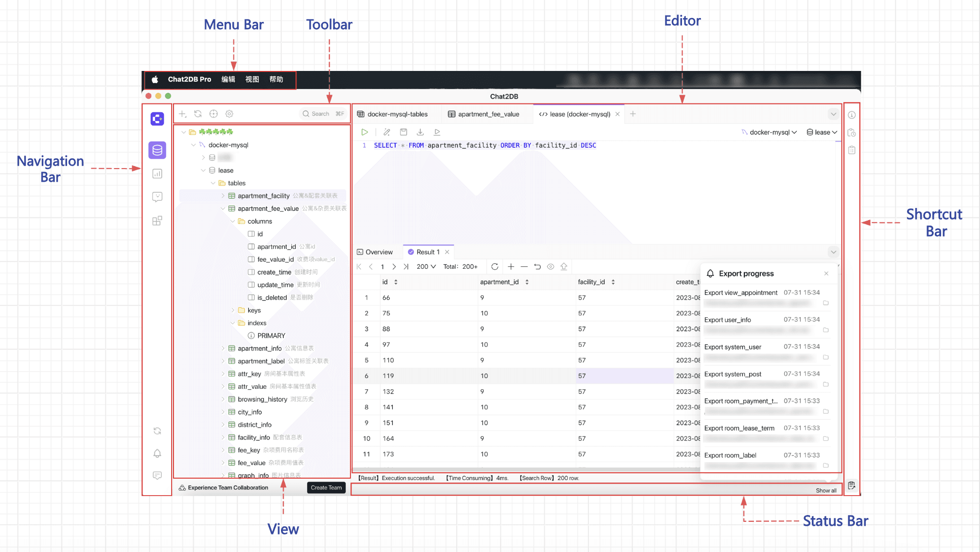
Task: Open notifications bell in navigation bar
Action: [157, 453]
